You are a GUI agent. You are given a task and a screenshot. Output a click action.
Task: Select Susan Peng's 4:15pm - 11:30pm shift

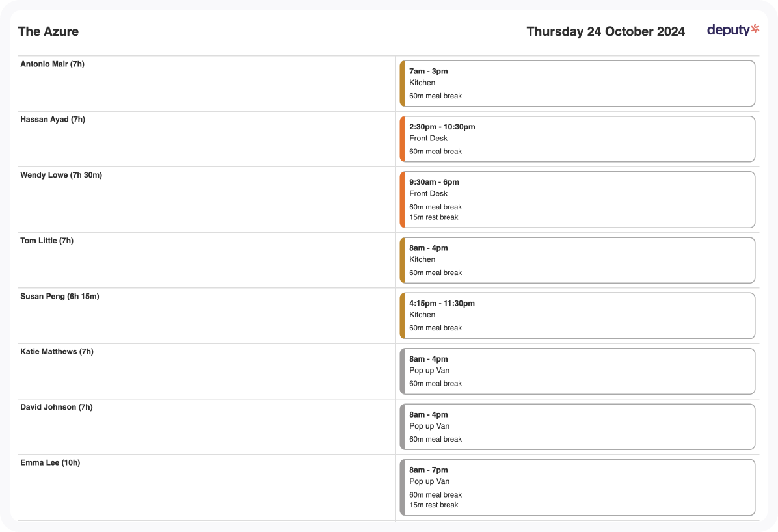point(578,315)
